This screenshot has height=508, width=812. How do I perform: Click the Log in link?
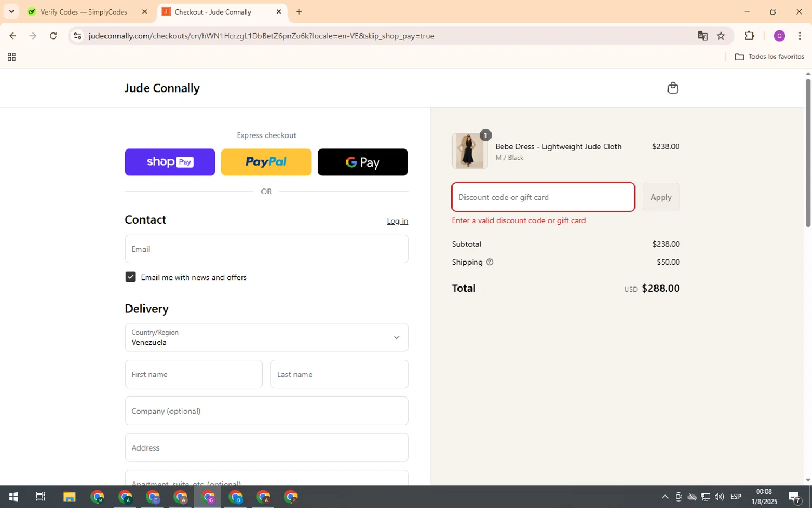(x=397, y=221)
